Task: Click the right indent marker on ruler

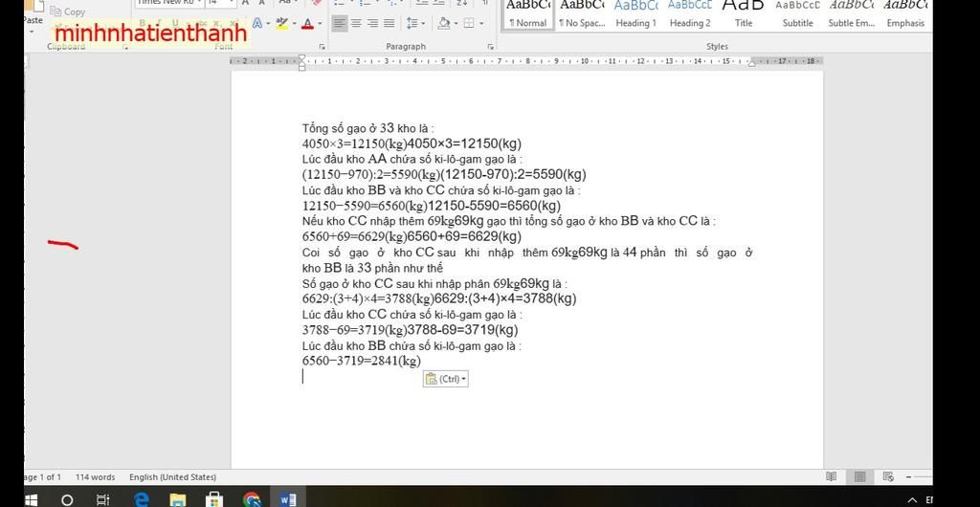Action: click(752, 63)
